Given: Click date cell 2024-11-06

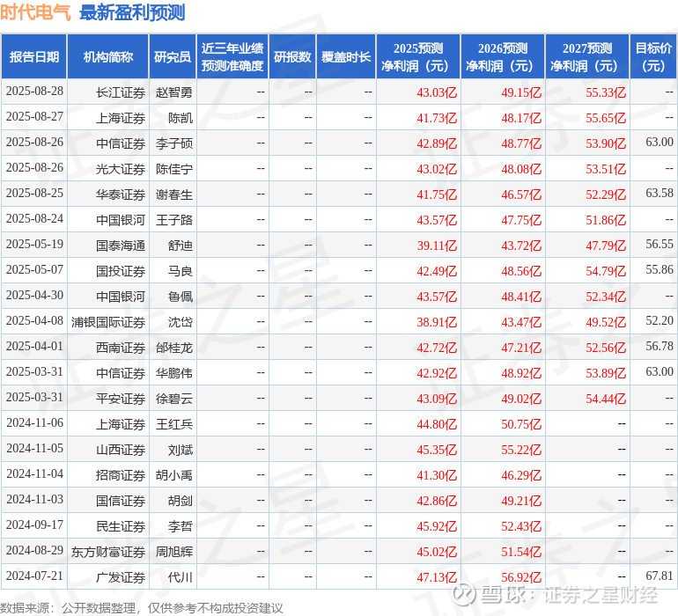Looking at the screenshot, I should (34, 422).
